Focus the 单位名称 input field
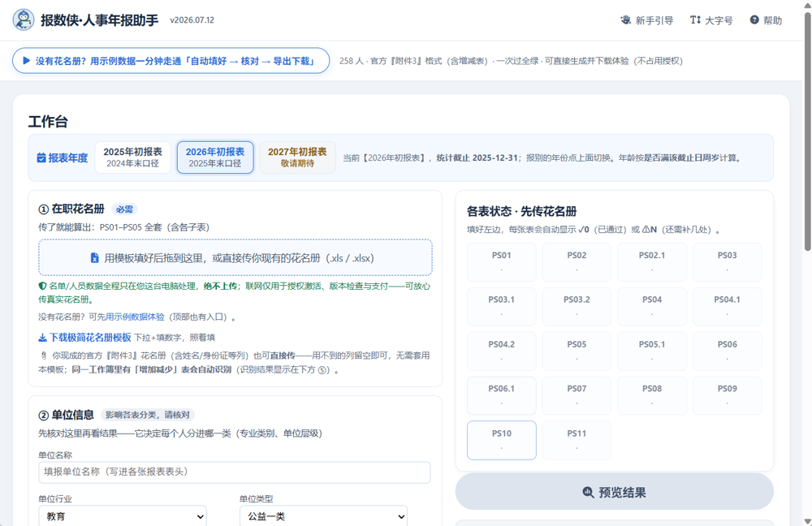Image resolution: width=812 pixels, height=526 pixels. point(234,472)
